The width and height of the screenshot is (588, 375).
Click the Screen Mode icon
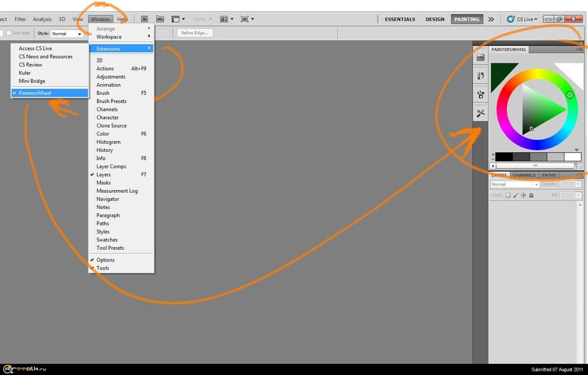click(245, 19)
